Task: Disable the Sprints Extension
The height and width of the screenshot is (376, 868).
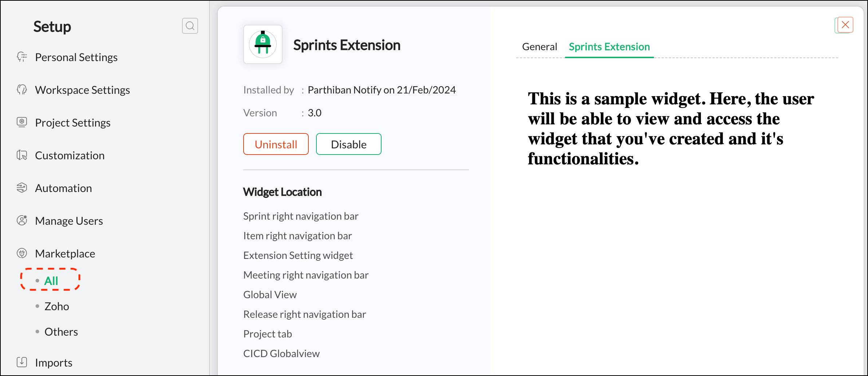Action: (x=348, y=144)
